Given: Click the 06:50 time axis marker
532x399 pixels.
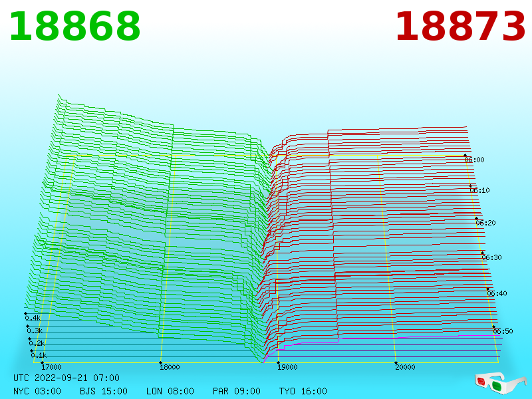Looking at the screenshot, I should [x=503, y=331].
